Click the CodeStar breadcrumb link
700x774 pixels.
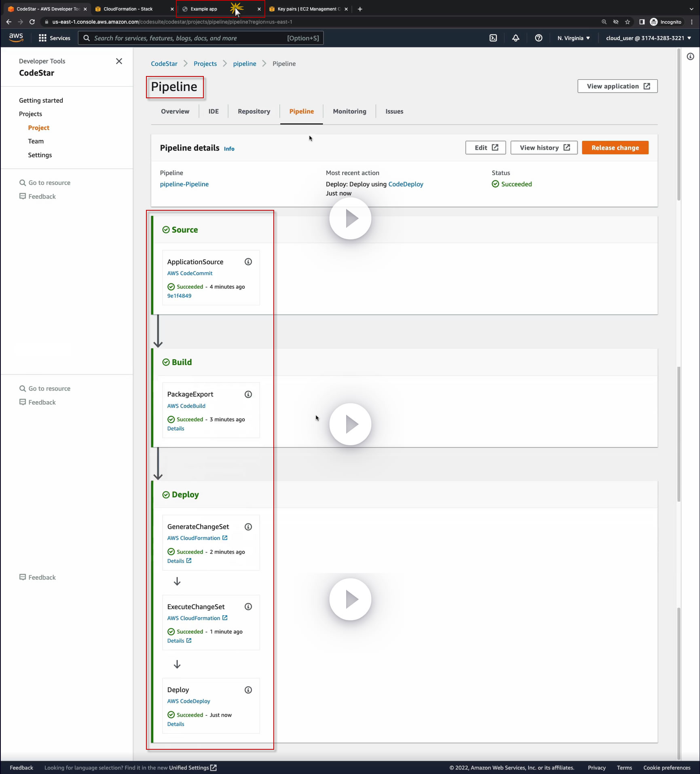(x=164, y=63)
